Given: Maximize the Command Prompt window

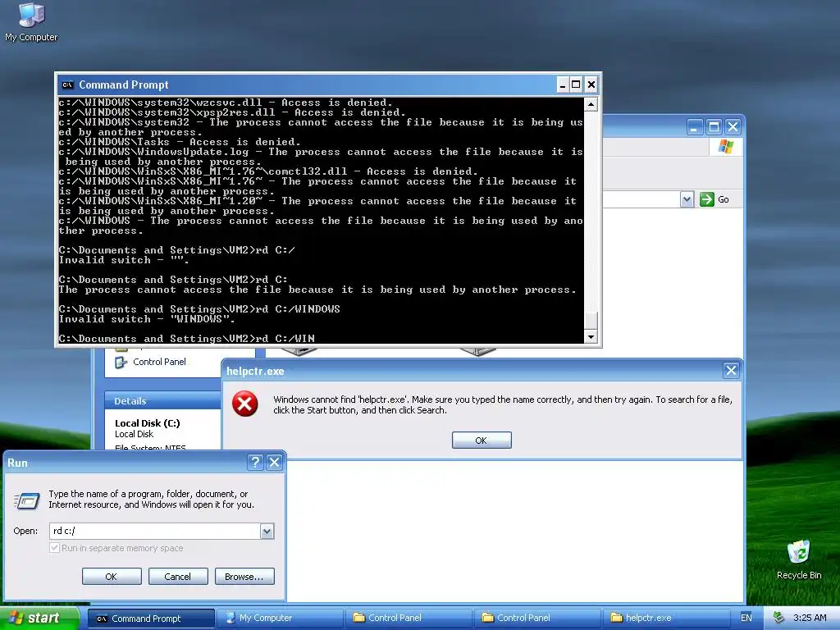Looking at the screenshot, I should [576, 84].
